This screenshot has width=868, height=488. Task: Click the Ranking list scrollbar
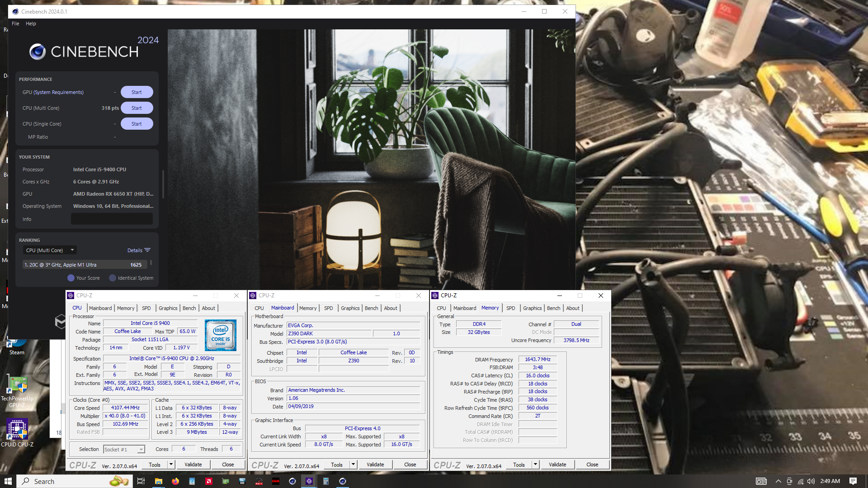[151, 263]
